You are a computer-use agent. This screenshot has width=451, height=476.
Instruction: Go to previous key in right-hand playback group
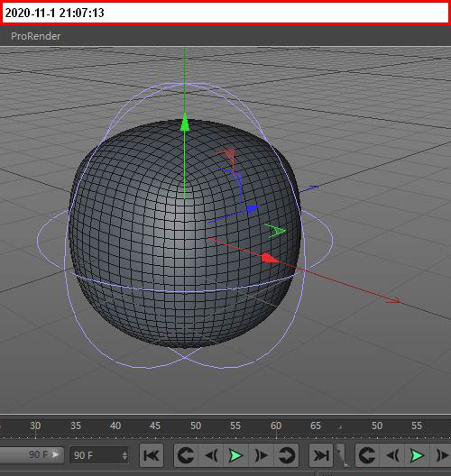click(367, 455)
